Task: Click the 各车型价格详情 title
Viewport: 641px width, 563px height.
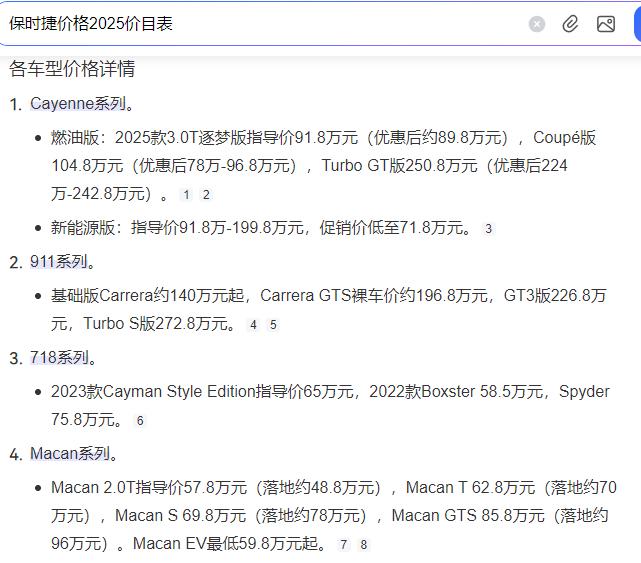Action: pyautogui.click(x=72, y=68)
